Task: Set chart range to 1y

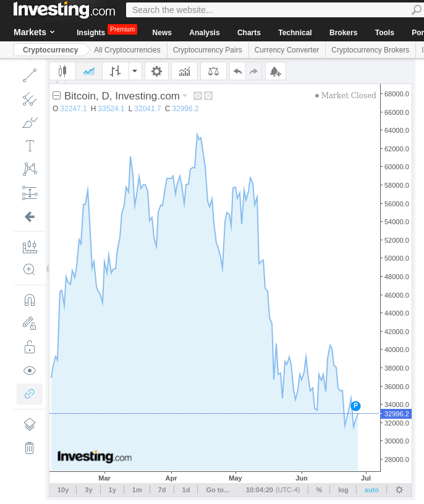Action: coord(112,490)
